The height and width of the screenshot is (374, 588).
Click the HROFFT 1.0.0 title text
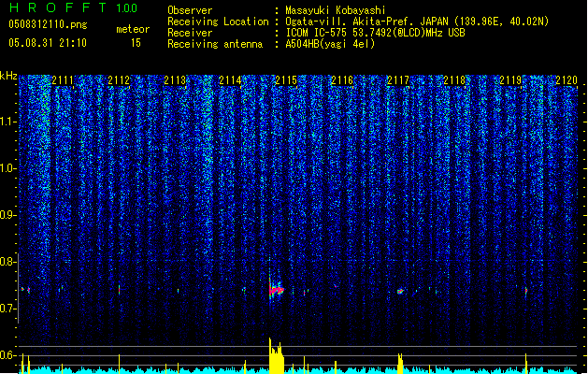click(x=73, y=7)
